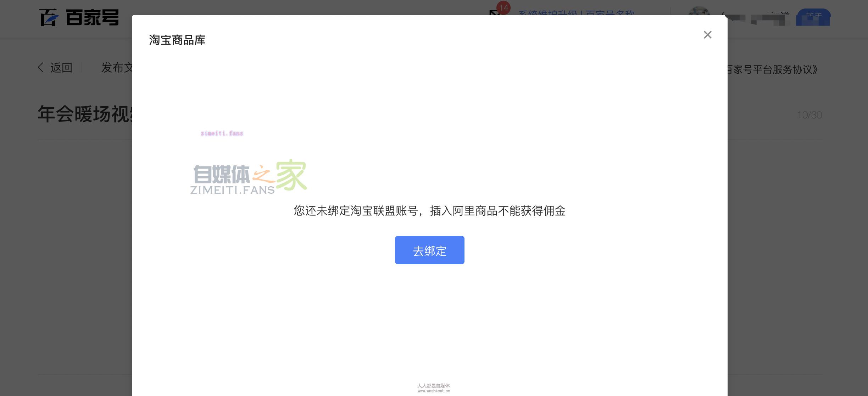Screen dimensions: 868x396
Task: Click the 去绑定 binding button
Action: click(x=429, y=250)
